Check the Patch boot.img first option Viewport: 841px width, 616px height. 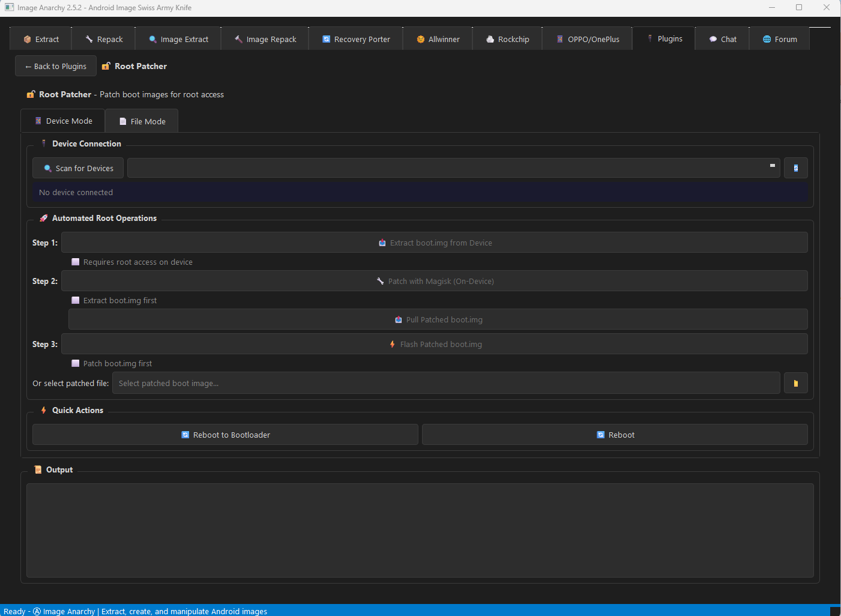click(76, 364)
